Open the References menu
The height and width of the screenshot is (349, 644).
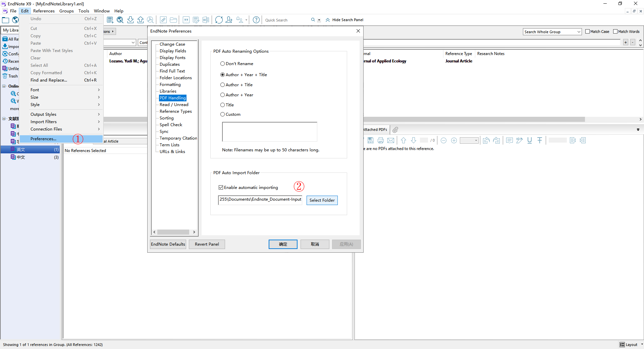(44, 11)
